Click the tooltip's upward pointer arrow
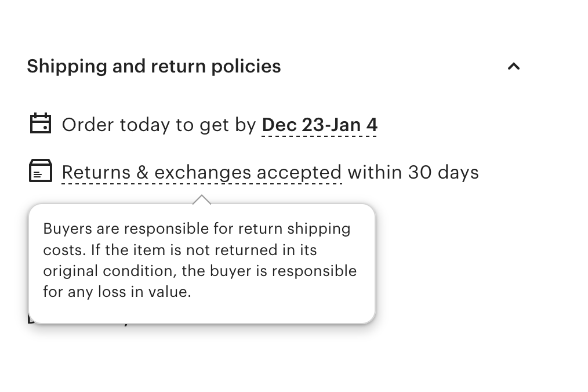The height and width of the screenshot is (392, 588). coord(201,199)
